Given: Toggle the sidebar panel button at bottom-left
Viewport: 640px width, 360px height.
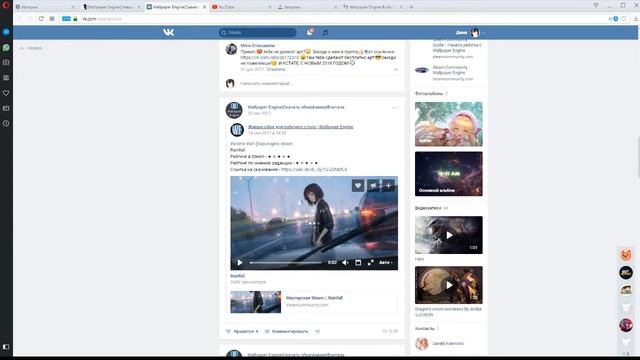Looking at the screenshot, I should click(x=6, y=347).
